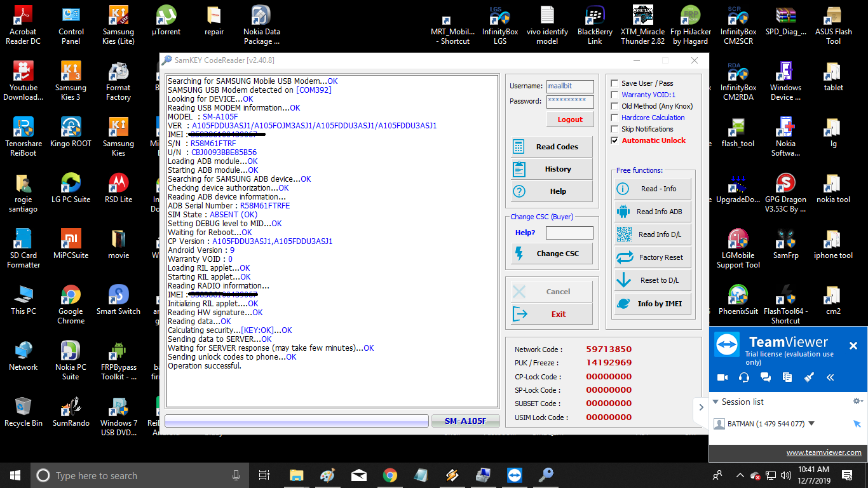The image size is (868, 488).
Task: Open Windows Start menu
Action: tap(15, 475)
